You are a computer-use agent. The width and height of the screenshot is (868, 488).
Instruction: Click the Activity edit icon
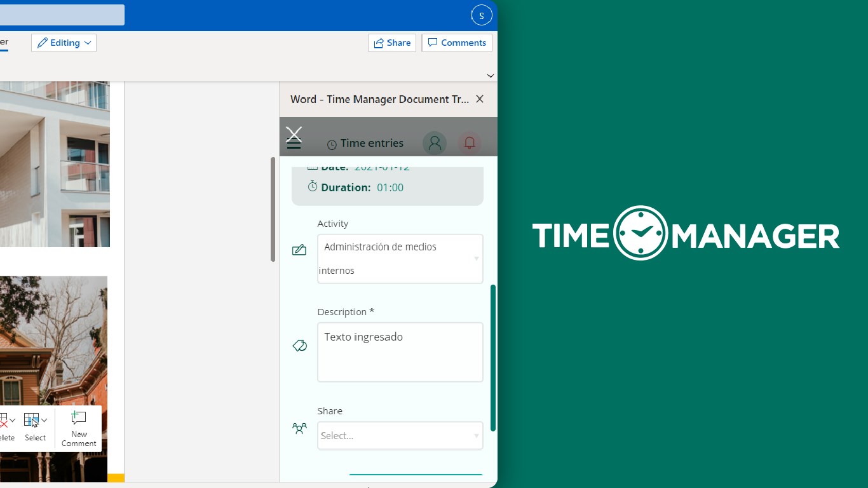point(299,250)
